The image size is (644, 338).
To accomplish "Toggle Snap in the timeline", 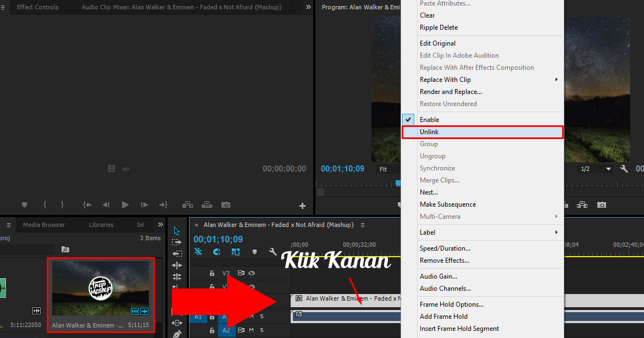I will pyautogui.click(x=216, y=251).
